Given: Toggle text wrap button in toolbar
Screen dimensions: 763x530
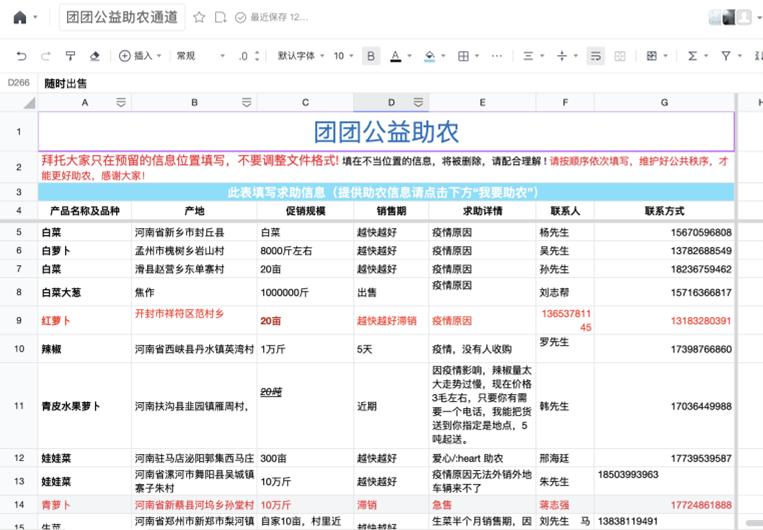Looking at the screenshot, I should [596, 56].
